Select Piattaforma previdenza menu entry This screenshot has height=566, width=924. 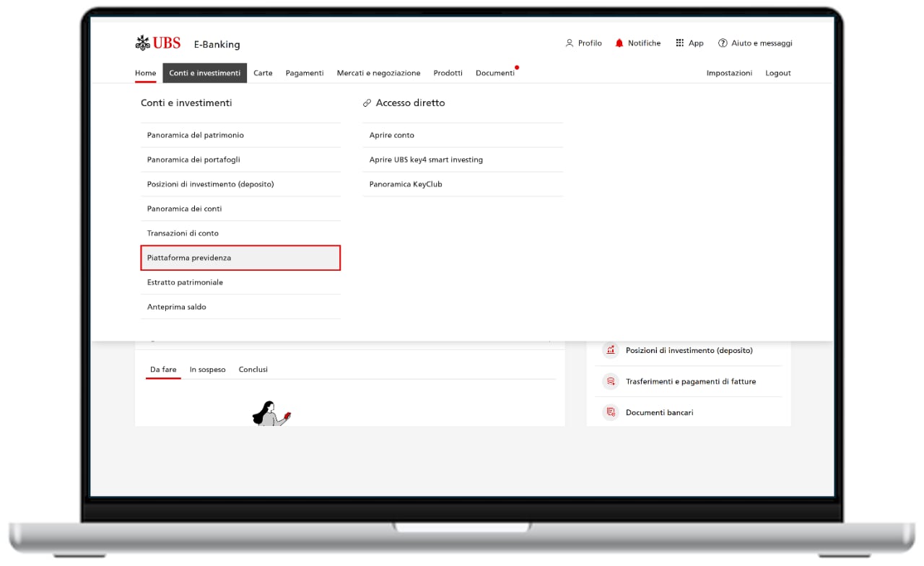tap(240, 258)
